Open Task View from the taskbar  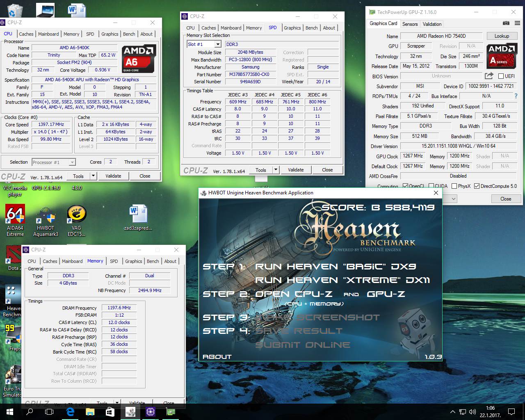point(49,412)
